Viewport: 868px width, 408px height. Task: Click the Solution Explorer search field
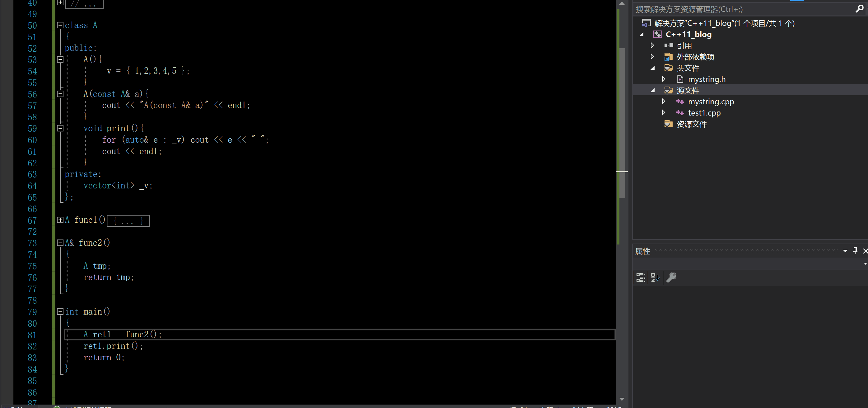[741, 9]
